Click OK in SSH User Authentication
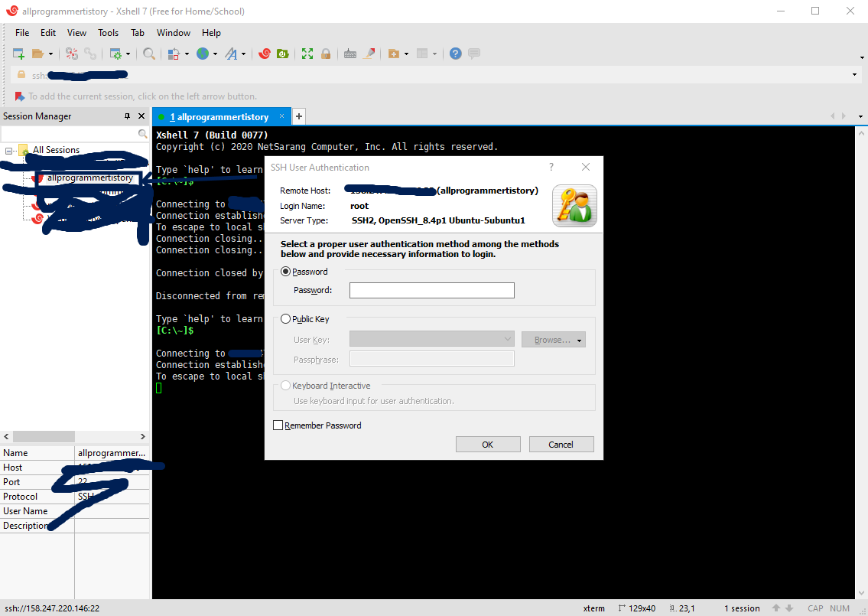This screenshot has height=616, width=868. [488, 445]
